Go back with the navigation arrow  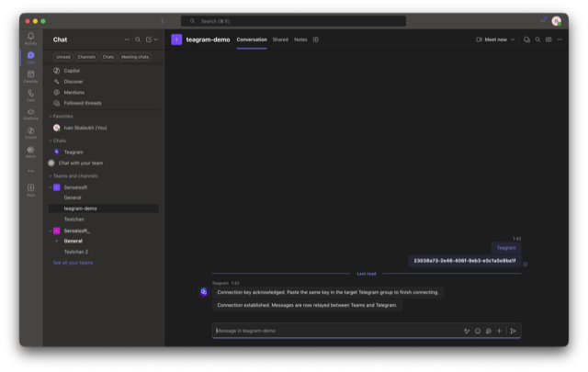(163, 21)
